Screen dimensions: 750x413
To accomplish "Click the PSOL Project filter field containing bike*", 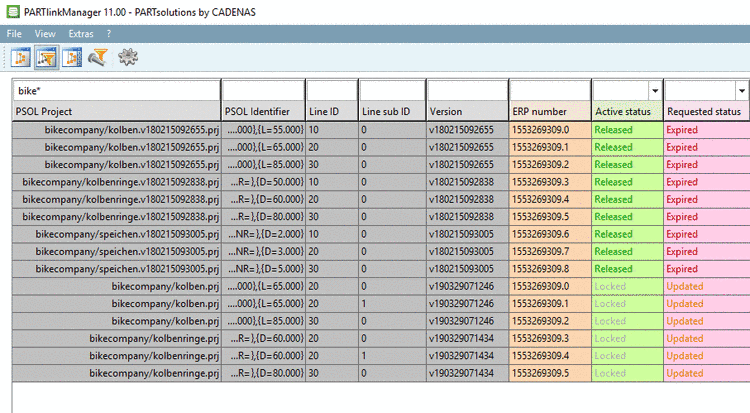I will [x=116, y=90].
